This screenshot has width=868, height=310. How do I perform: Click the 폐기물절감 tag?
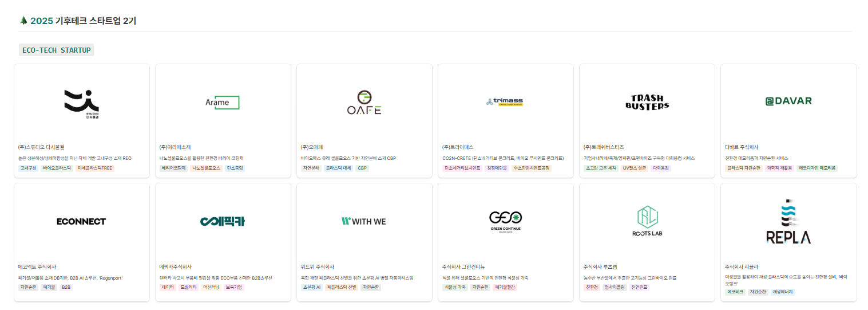[505, 288]
